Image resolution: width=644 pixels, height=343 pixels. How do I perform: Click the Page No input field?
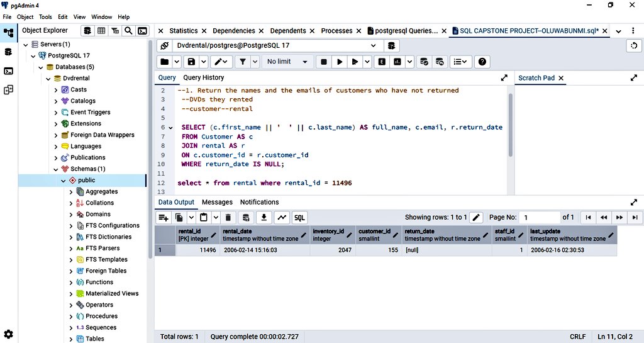coord(540,217)
